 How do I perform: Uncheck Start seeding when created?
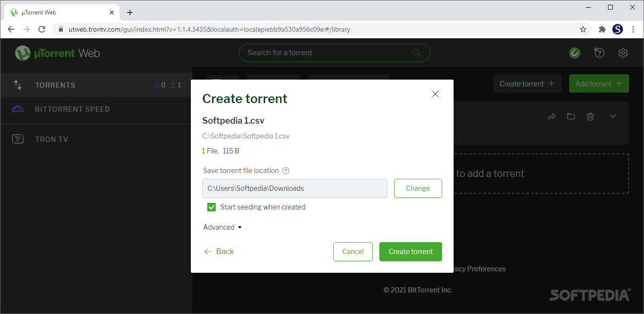[211, 207]
